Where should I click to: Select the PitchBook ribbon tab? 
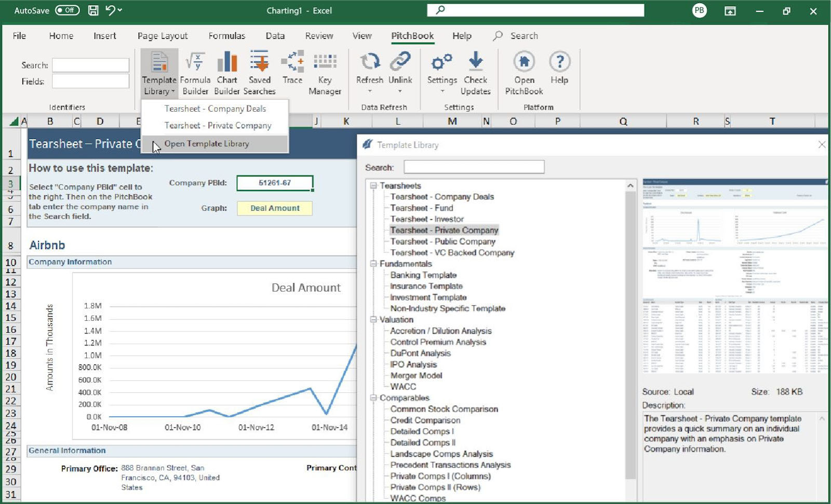[412, 36]
